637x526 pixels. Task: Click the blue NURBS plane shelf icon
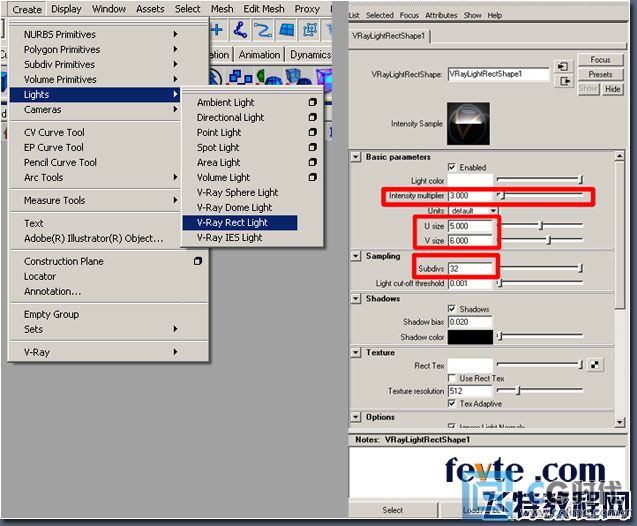coord(286,30)
